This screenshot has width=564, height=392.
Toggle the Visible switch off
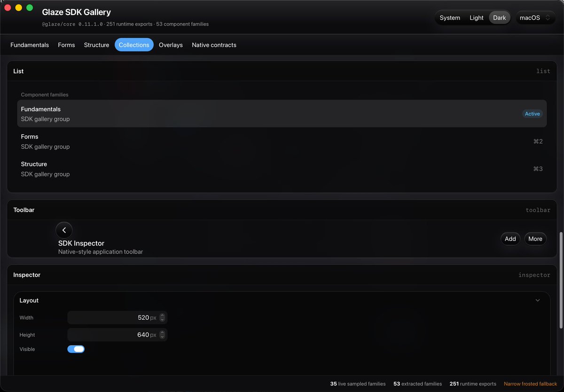(76, 349)
